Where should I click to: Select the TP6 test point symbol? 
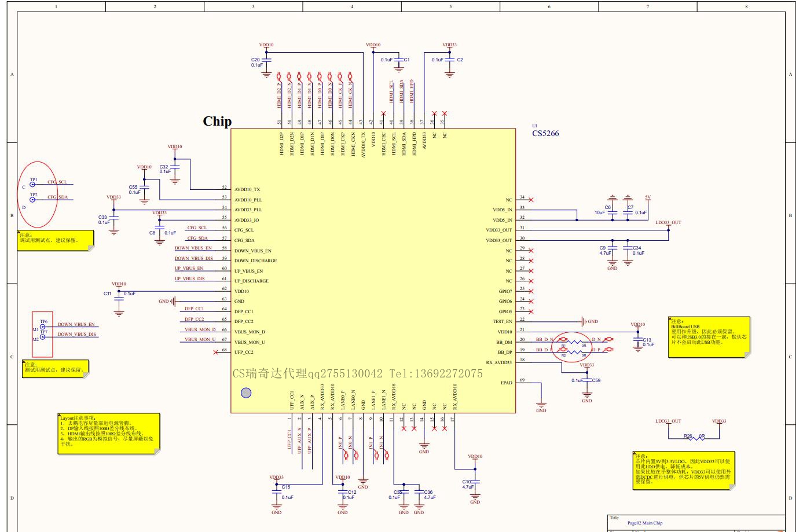(x=43, y=326)
